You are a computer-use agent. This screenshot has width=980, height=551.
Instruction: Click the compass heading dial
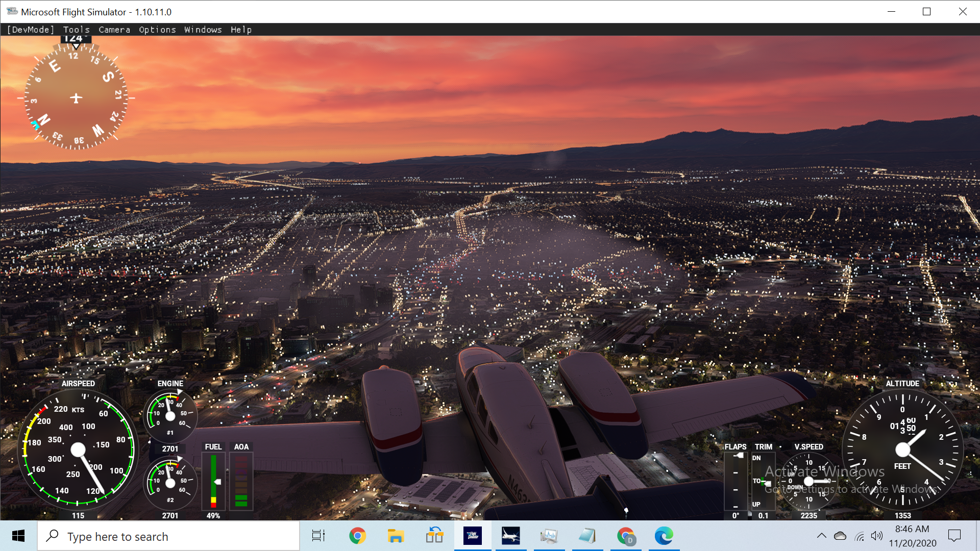click(76, 97)
